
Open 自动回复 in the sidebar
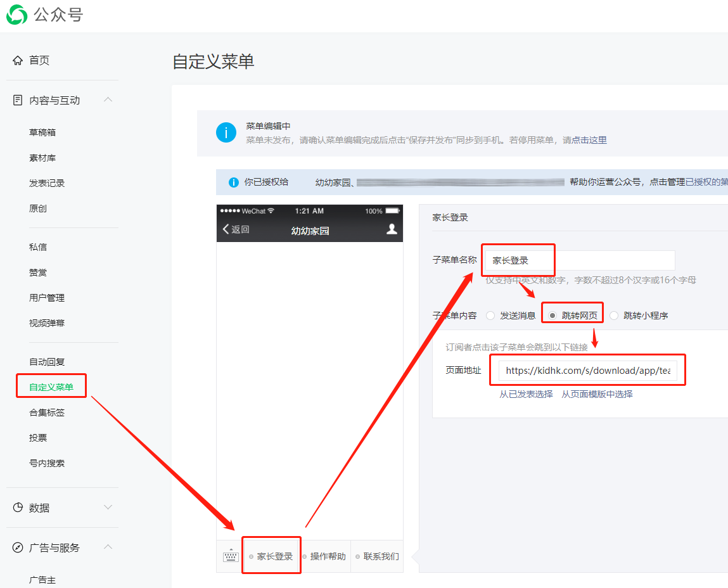coord(47,362)
